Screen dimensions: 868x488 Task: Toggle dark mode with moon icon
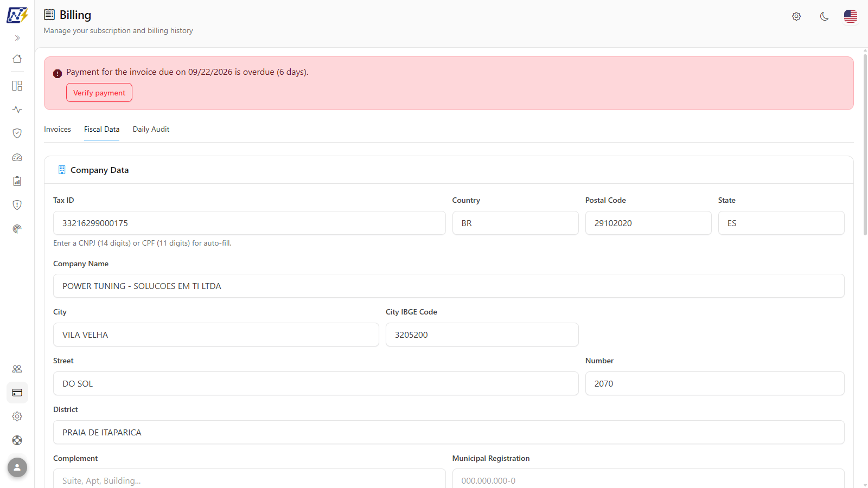(x=824, y=16)
